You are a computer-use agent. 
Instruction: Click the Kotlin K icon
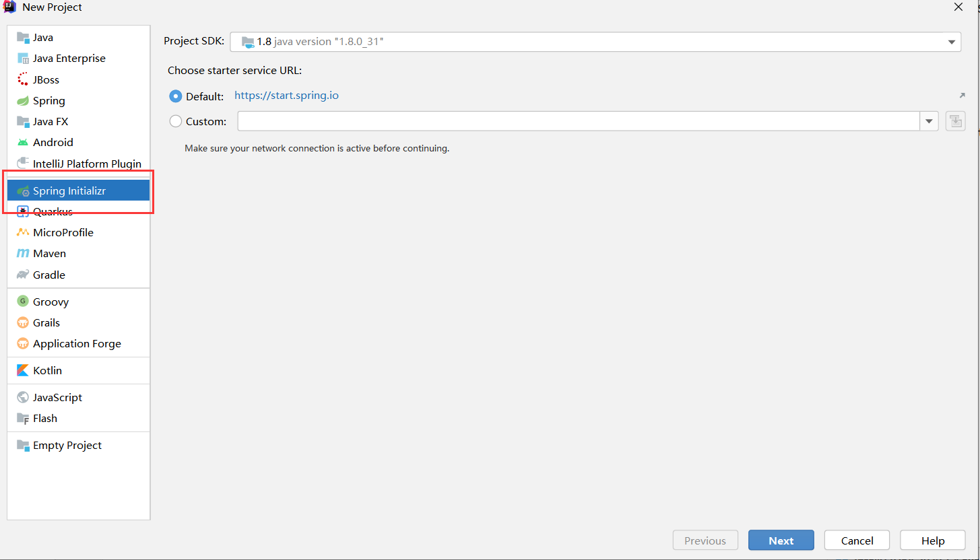(23, 371)
